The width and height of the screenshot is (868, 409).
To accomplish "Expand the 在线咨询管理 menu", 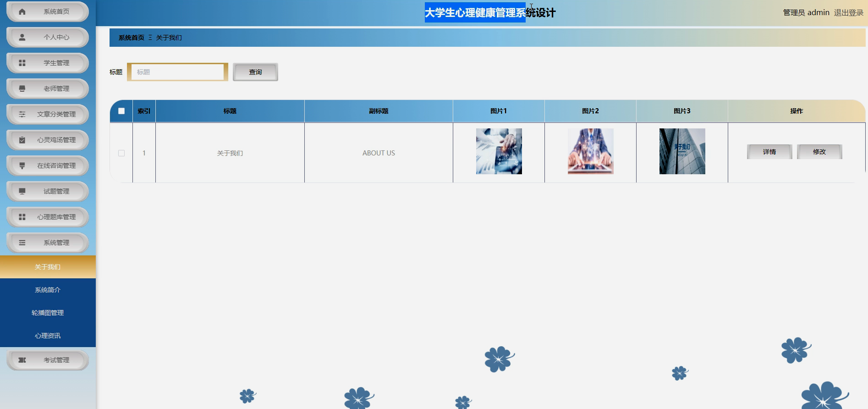I will [48, 166].
